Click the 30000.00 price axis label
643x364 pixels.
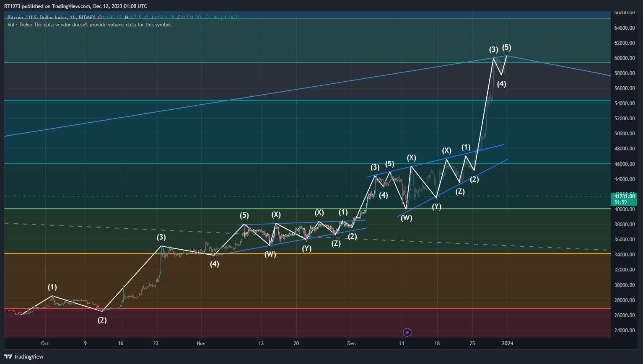pyautogui.click(x=625, y=285)
